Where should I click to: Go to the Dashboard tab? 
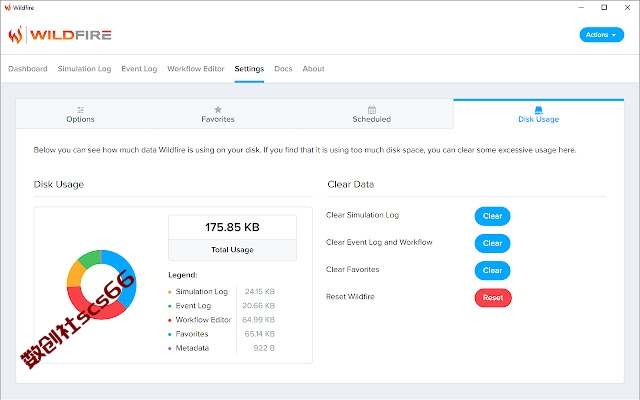(x=28, y=69)
